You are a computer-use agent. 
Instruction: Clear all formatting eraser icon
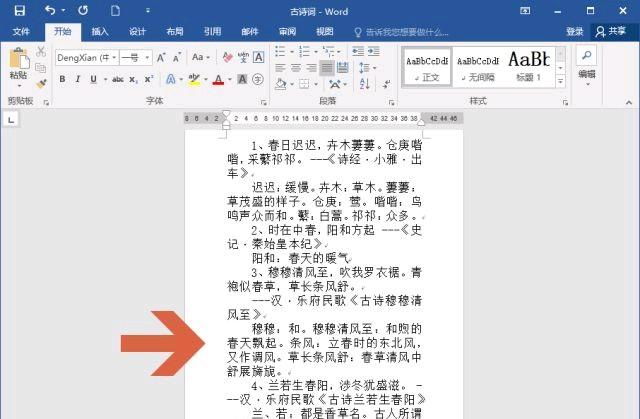(227, 57)
